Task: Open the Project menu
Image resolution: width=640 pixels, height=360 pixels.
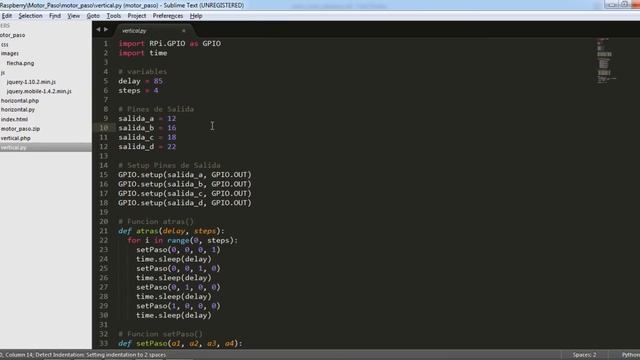Action: 137,16
